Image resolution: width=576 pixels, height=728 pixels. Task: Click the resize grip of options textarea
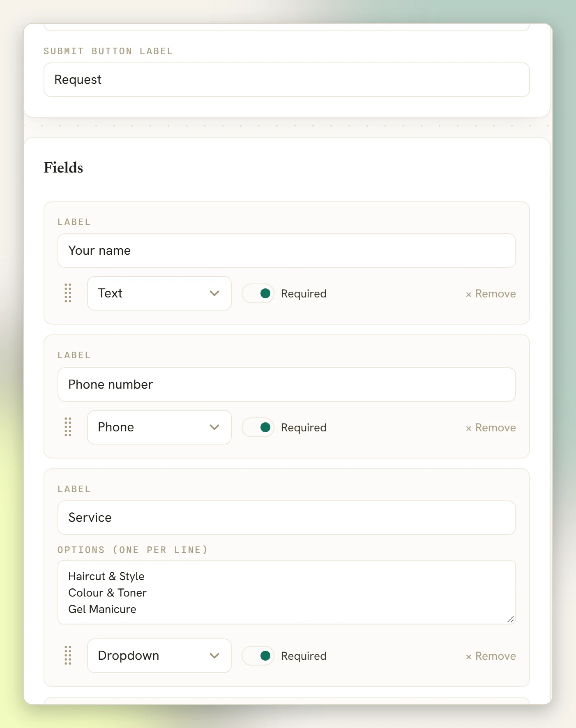[x=510, y=619]
